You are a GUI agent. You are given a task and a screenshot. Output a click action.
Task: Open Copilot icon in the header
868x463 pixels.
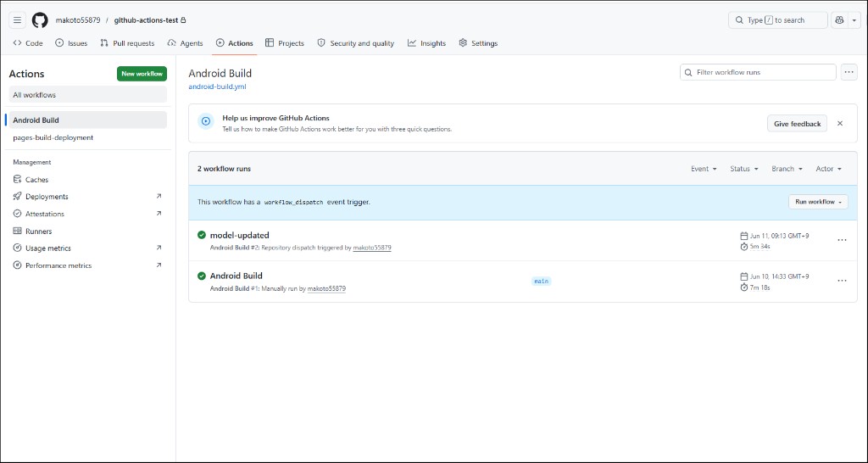coord(839,20)
